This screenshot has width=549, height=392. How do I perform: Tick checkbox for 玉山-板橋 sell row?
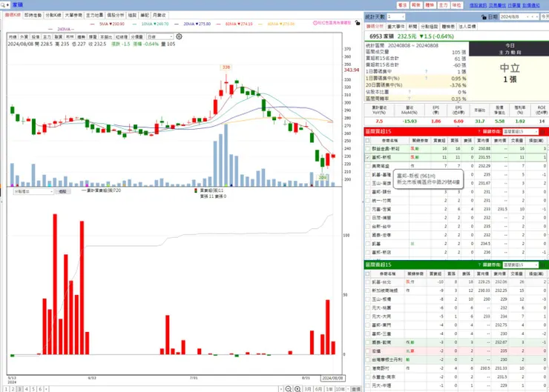click(368, 299)
